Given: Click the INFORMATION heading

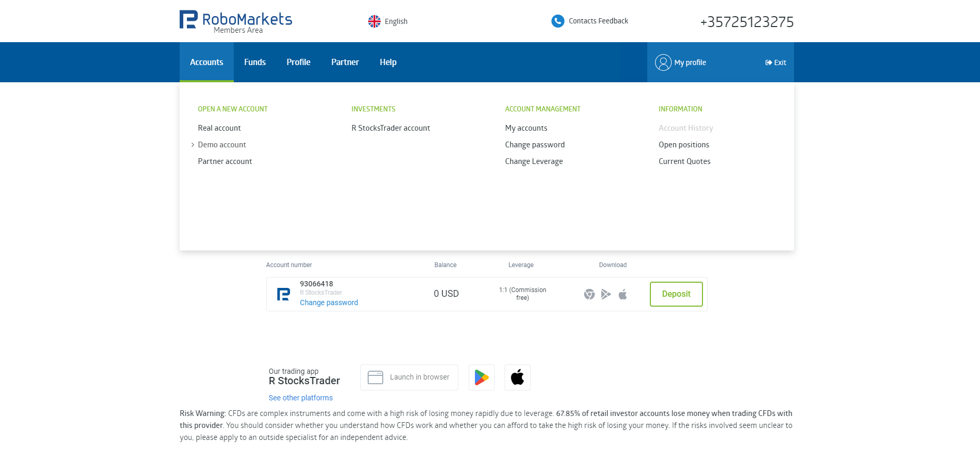Looking at the screenshot, I should point(680,109).
